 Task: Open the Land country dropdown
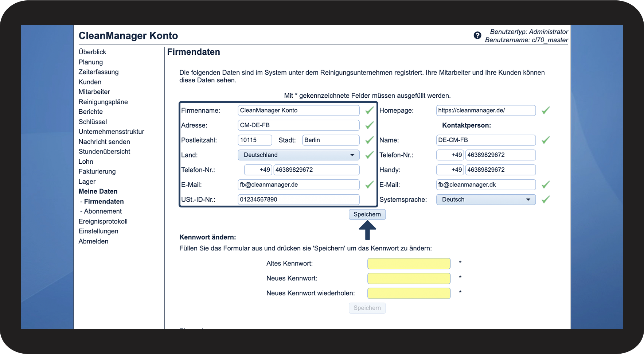[x=298, y=155]
